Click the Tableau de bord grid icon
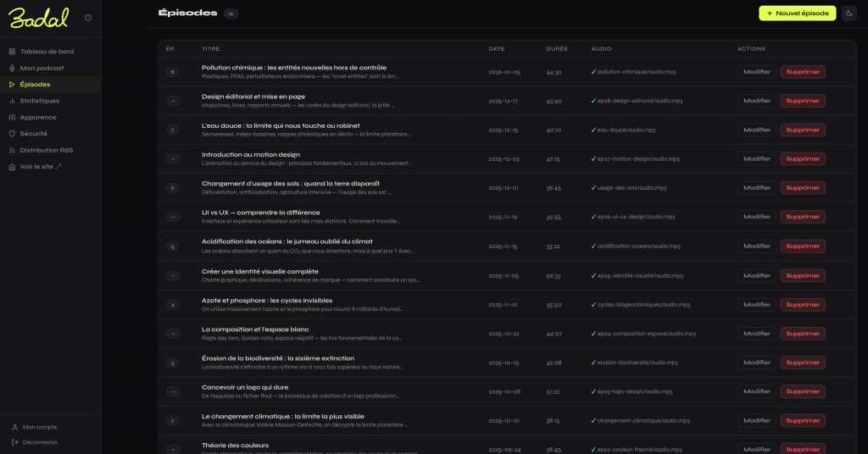 tap(12, 52)
